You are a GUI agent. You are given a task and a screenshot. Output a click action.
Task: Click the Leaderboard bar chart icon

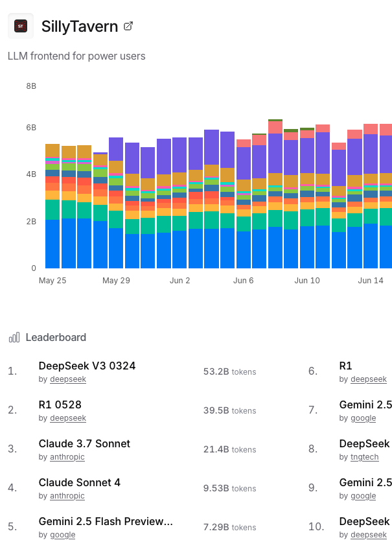[14, 337]
